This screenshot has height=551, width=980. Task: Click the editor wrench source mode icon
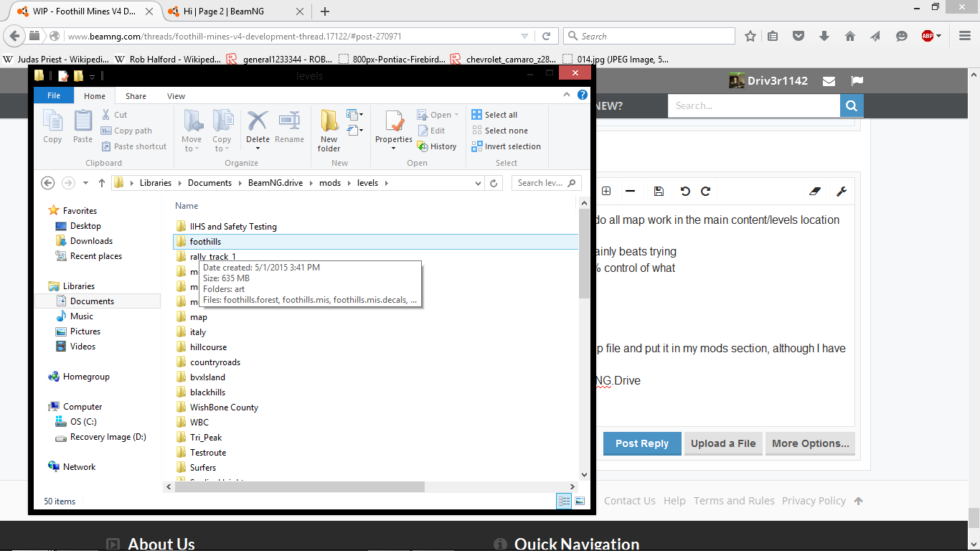point(842,191)
